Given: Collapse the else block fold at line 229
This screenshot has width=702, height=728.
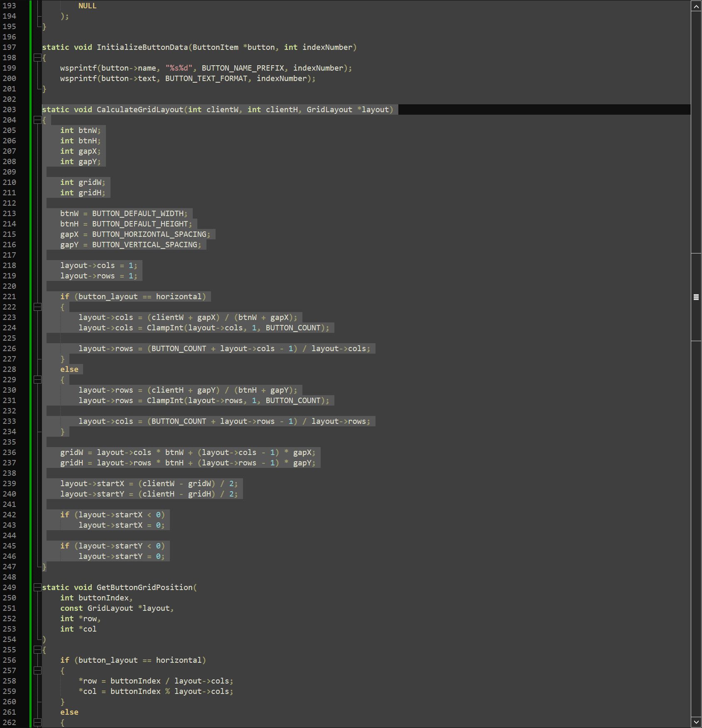Looking at the screenshot, I should coord(37,380).
